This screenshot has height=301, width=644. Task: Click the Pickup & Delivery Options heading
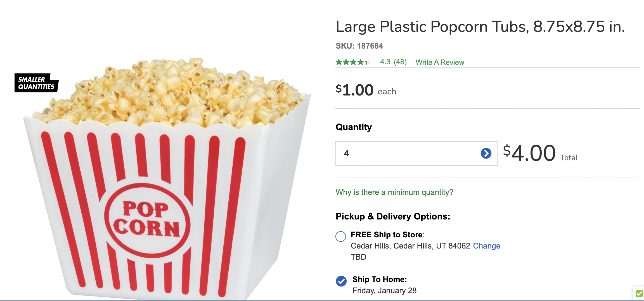[393, 216]
